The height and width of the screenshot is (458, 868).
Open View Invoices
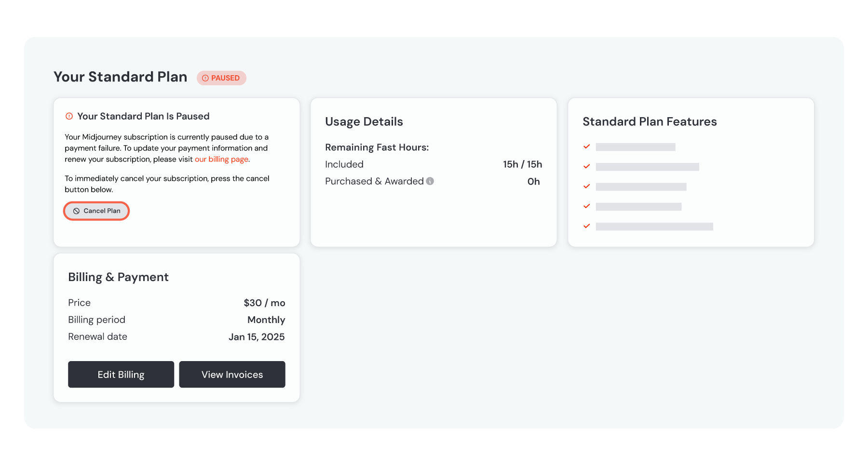[232, 375]
